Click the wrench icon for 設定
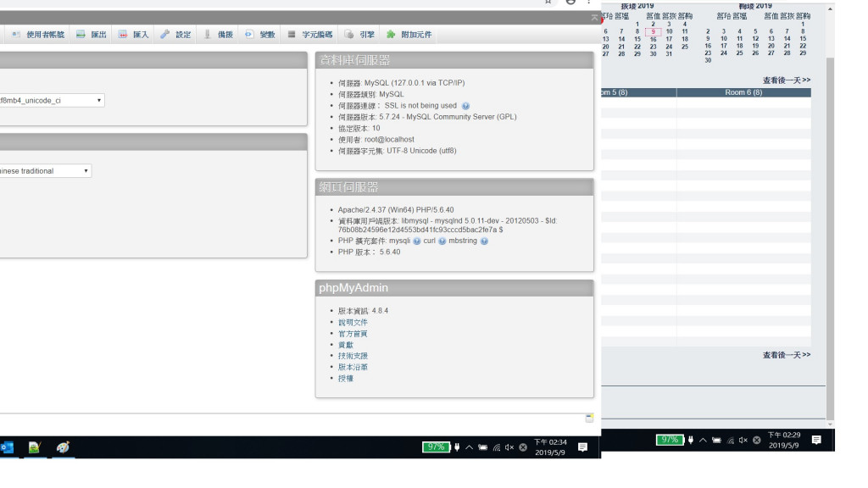Screen dimensions: 868x488 pyautogui.click(x=165, y=34)
